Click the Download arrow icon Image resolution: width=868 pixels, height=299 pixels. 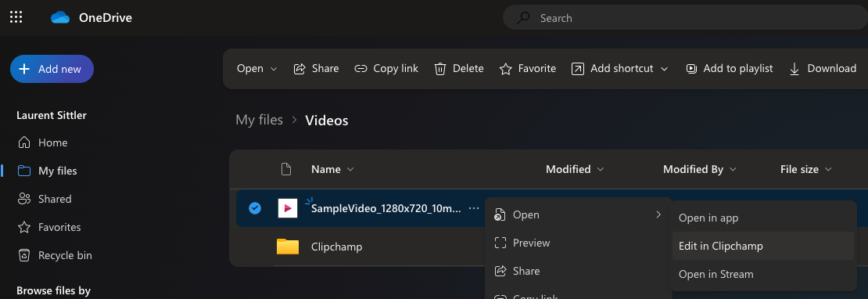794,69
